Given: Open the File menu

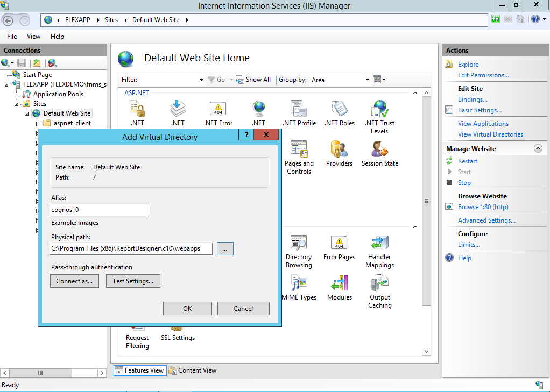Looking at the screenshot, I should click(x=12, y=37).
